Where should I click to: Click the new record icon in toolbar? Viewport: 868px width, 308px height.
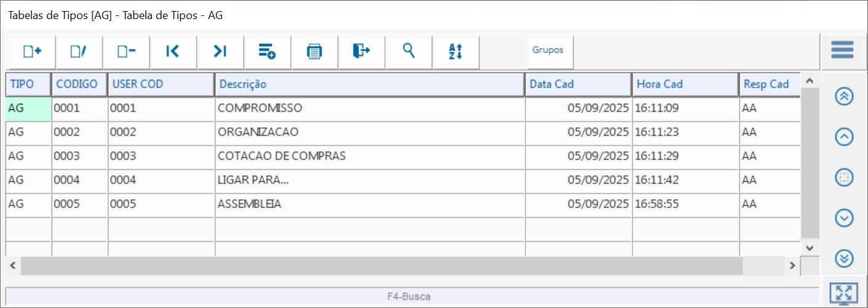coord(32,52)
